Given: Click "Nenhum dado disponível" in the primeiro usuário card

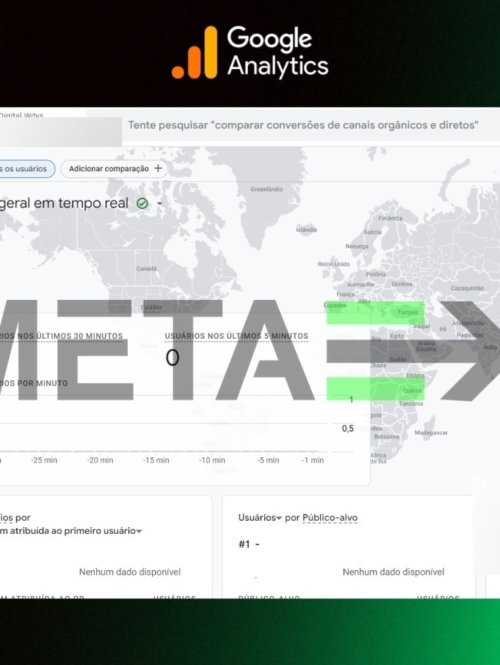Looking at the screenshot, I should point(130,572).
